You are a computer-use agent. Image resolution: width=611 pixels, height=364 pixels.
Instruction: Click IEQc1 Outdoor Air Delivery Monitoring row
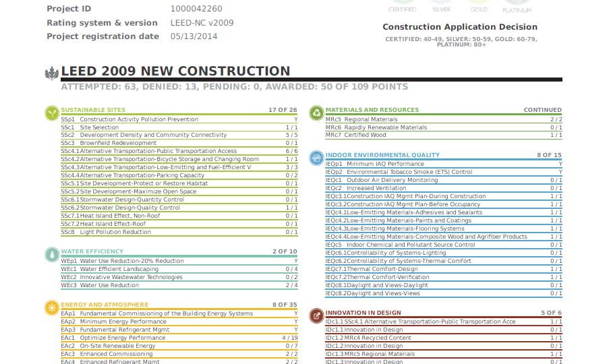444,180
